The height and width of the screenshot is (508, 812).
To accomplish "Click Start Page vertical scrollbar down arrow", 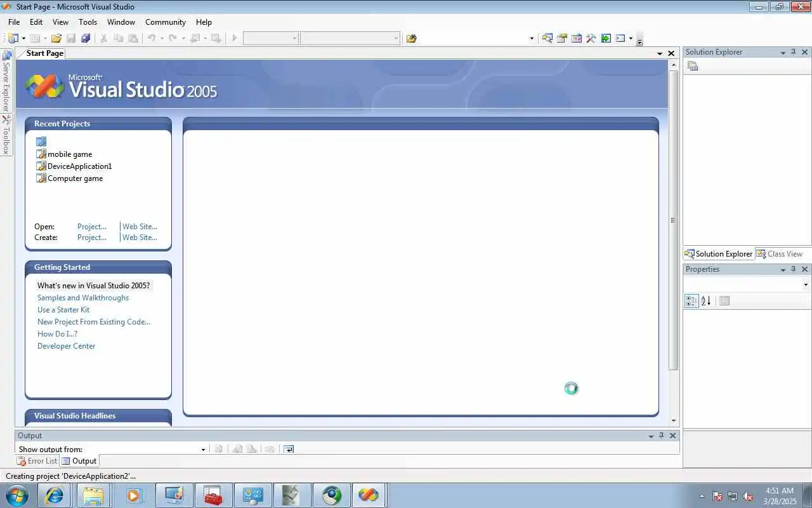I will click(674, 421).
